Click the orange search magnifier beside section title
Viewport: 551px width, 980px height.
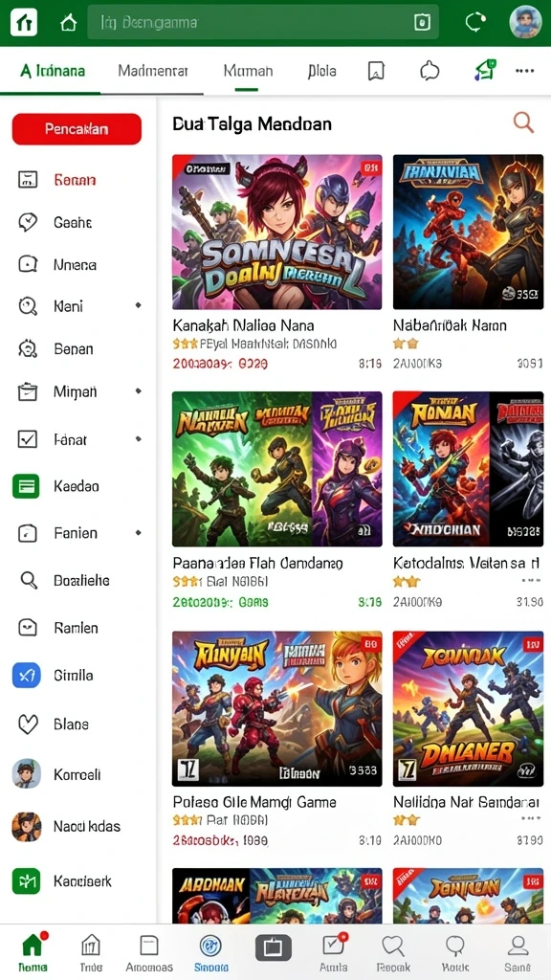coord(523,122)
